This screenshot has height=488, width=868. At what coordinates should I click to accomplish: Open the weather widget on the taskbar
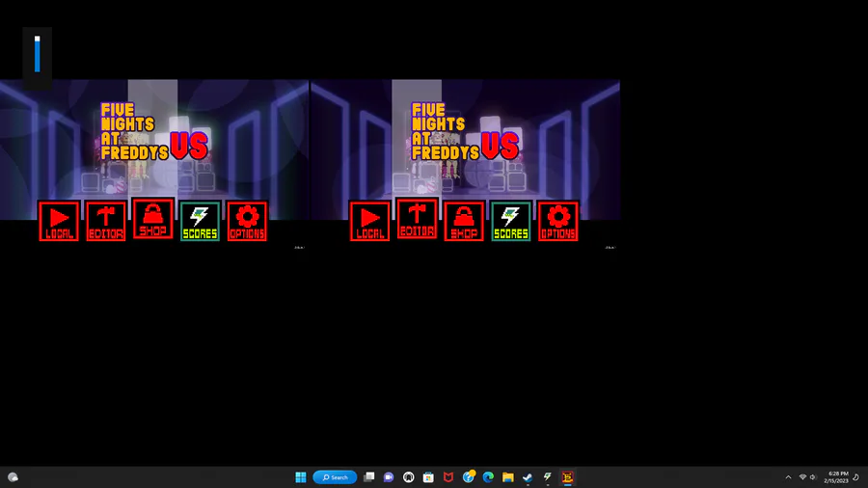click(x=14, y=477)
